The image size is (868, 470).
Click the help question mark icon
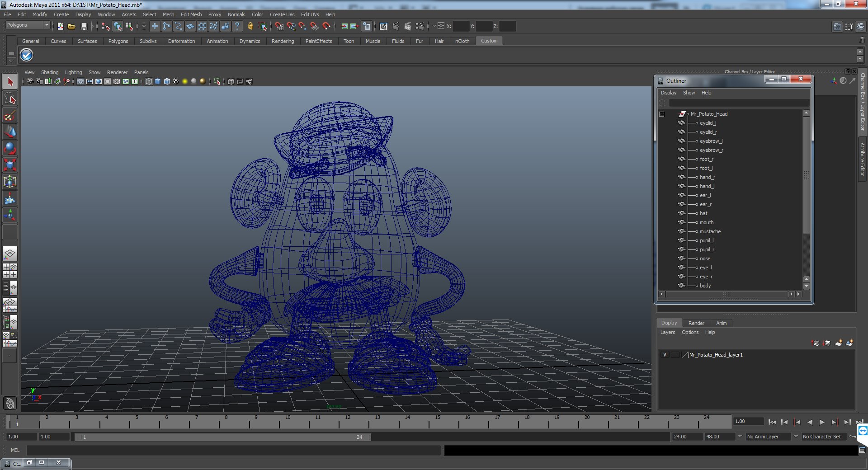coord(237,26)
